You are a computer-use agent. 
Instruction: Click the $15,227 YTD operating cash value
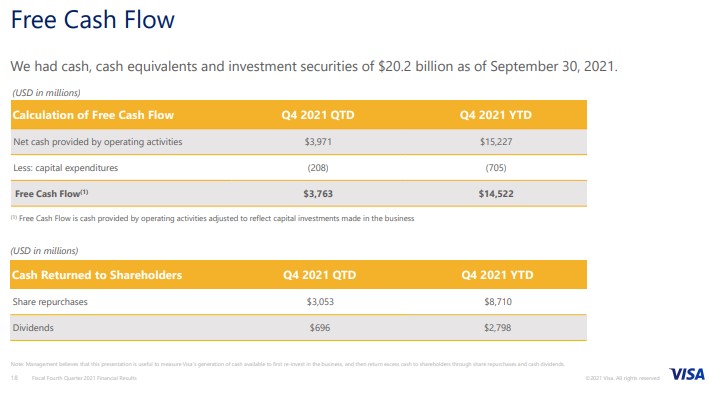[496, 142]
